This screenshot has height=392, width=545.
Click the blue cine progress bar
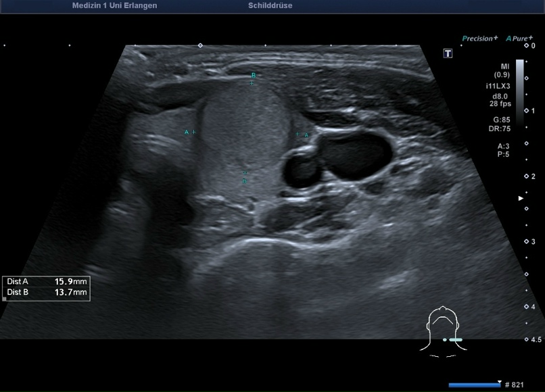[473, 385]
